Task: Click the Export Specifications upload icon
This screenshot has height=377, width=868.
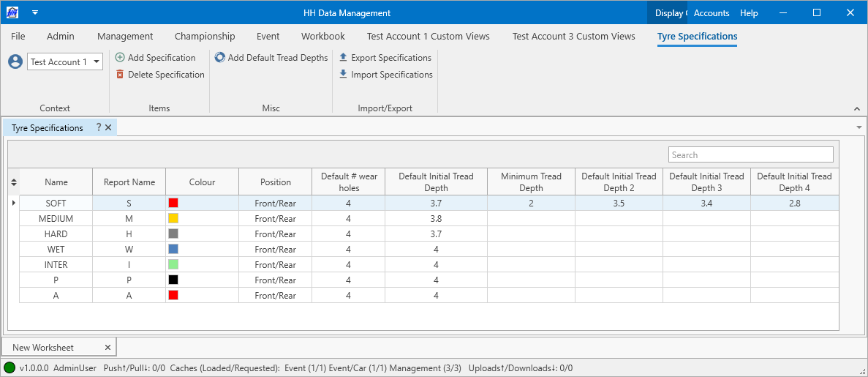Action: pos(343,58)
